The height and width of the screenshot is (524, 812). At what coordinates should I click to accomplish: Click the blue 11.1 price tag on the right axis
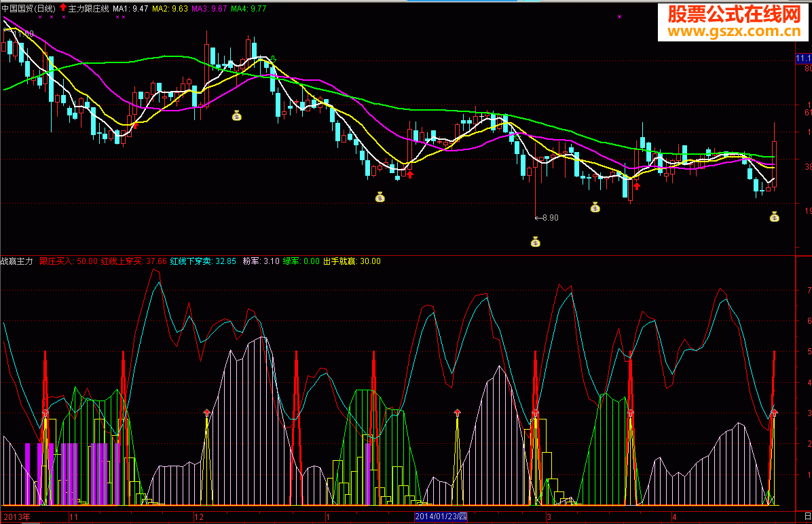[x=804, y=58]
